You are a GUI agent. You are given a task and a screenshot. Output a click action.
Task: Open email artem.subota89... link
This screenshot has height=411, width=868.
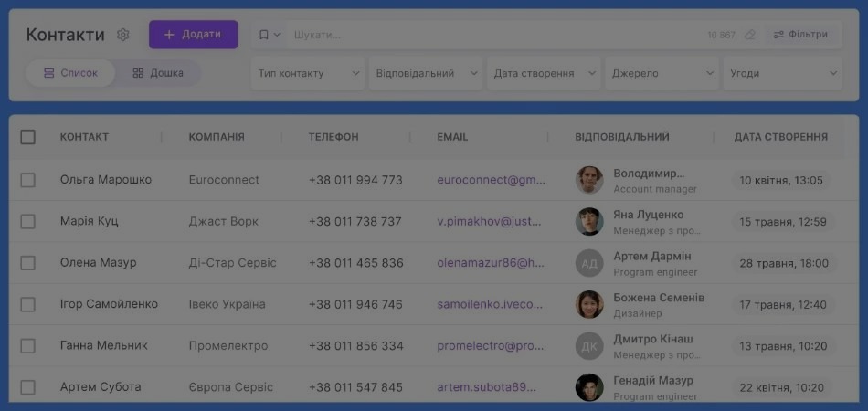(x=487, y=387)
